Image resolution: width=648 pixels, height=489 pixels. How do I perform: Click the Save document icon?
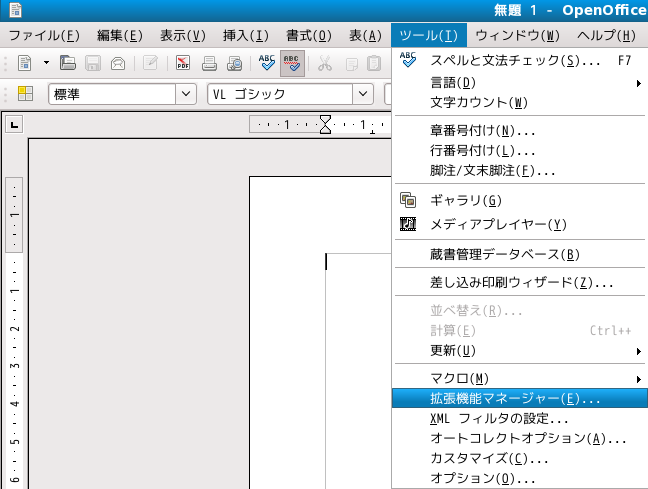pos(93,63)
